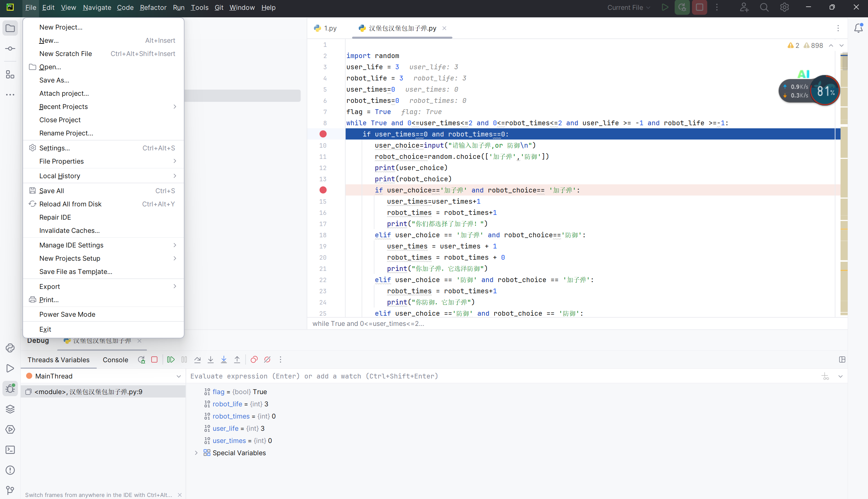Open the Services tool window icon
This screenshot has width=868, height=499.
[x=10, y=429]
